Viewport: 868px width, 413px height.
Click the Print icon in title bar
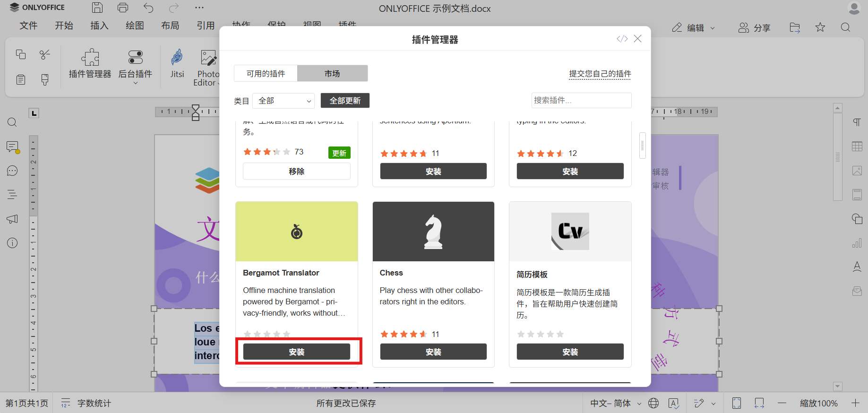point(123,8)
